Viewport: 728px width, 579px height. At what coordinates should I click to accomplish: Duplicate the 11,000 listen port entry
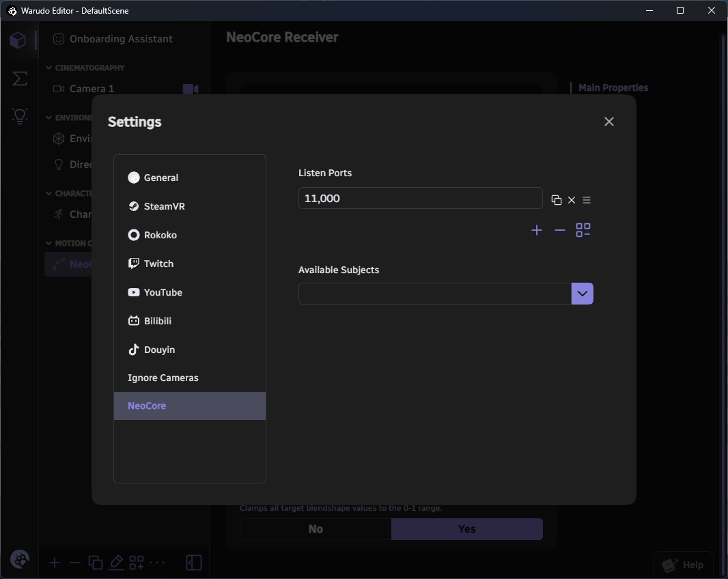556,199
